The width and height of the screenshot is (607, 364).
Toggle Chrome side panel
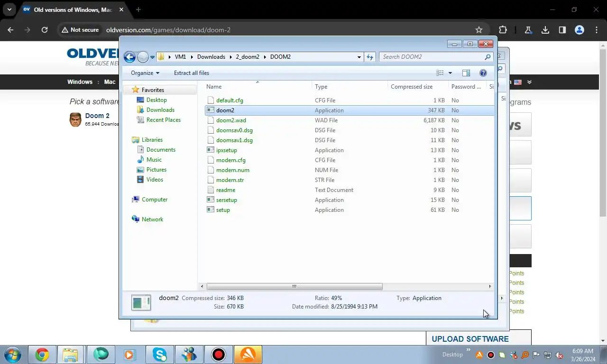coord(562,30)
